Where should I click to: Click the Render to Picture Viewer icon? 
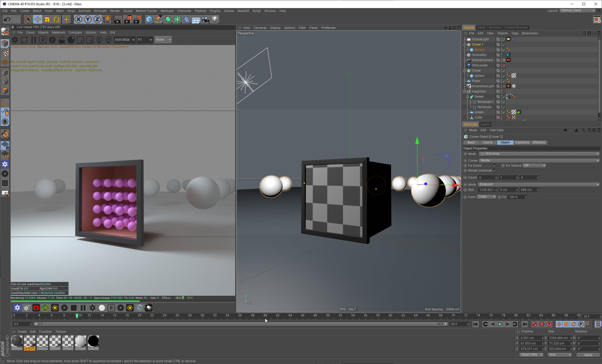pos(127,19)
